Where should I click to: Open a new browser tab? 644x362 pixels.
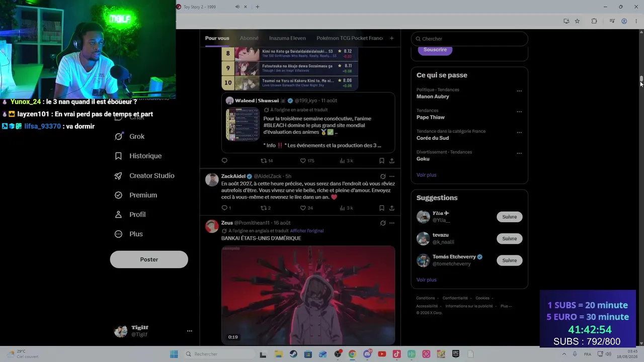click(257, 7)
